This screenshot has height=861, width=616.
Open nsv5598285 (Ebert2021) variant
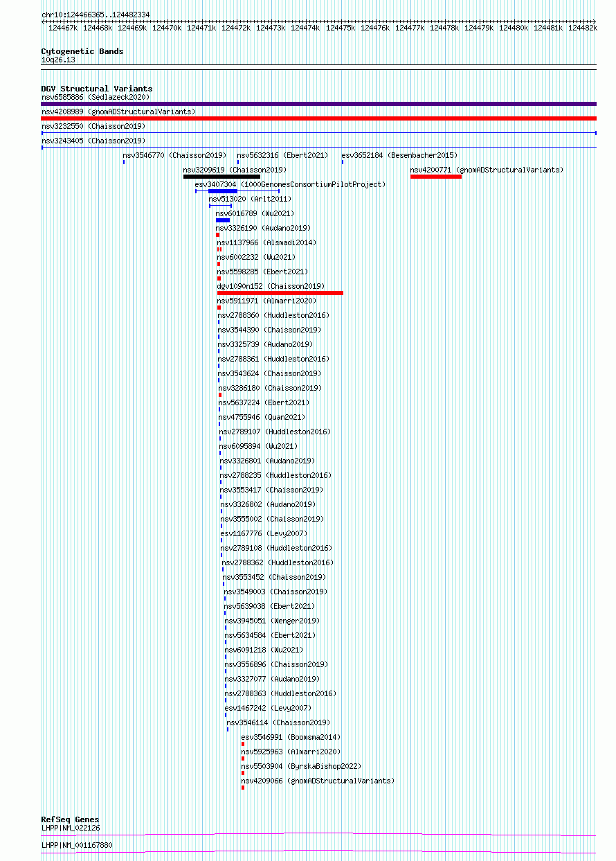pos(262,272)
